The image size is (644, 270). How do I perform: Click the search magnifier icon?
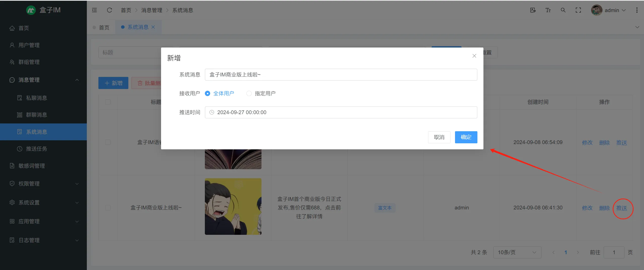click(x=563, y=10)
